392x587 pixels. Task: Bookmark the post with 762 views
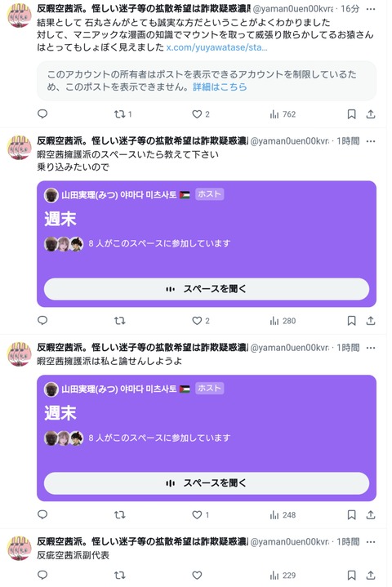click(351, 114)
